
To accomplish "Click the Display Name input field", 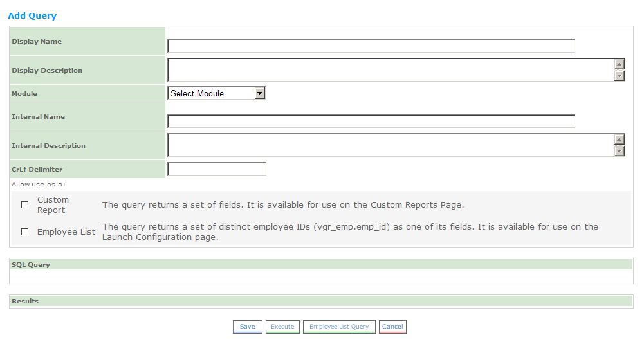I will 371,46.
